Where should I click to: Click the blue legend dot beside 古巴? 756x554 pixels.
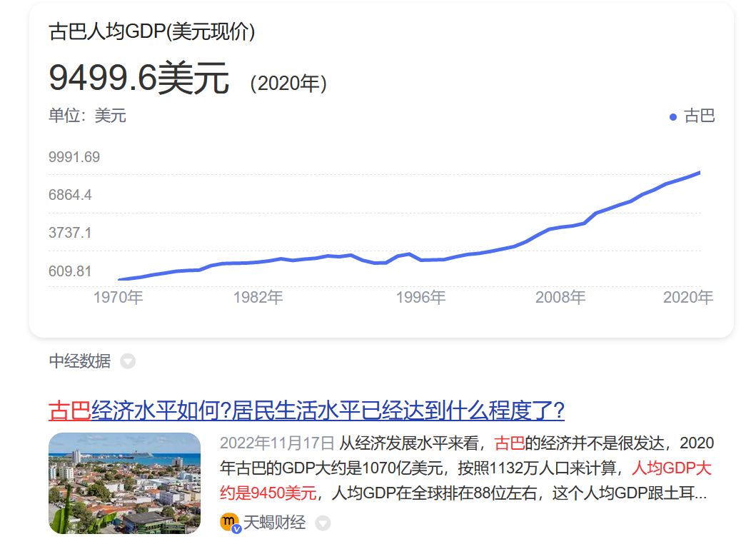click(x=673, y=116)
